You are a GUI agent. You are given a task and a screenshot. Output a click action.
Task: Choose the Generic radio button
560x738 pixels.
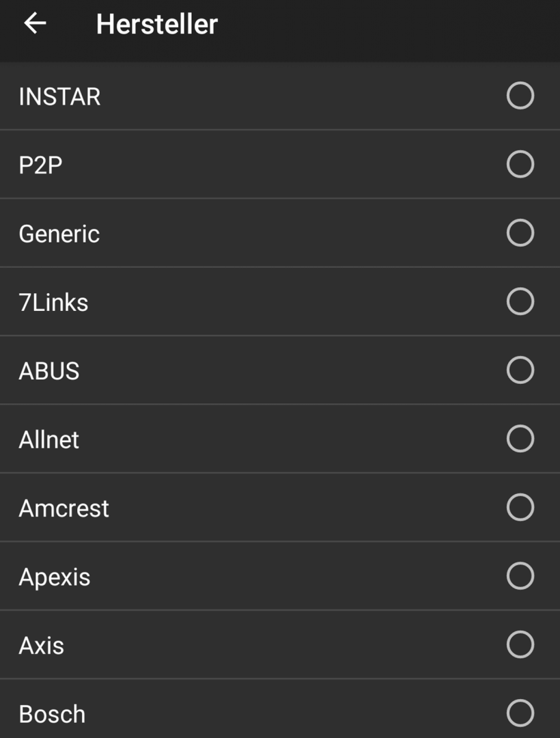coord(520,233)
